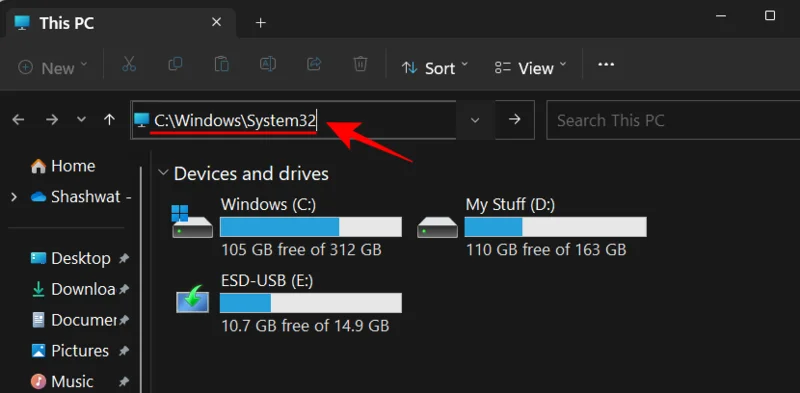Viewport: 800px width, 393px height.
Task: Click the Delete trash icon
Action: point(360,64)
